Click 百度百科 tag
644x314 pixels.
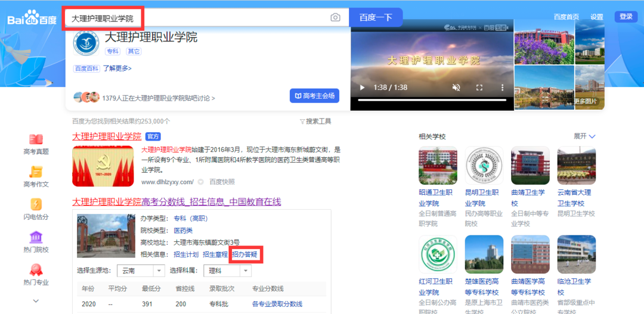point(86,69)
